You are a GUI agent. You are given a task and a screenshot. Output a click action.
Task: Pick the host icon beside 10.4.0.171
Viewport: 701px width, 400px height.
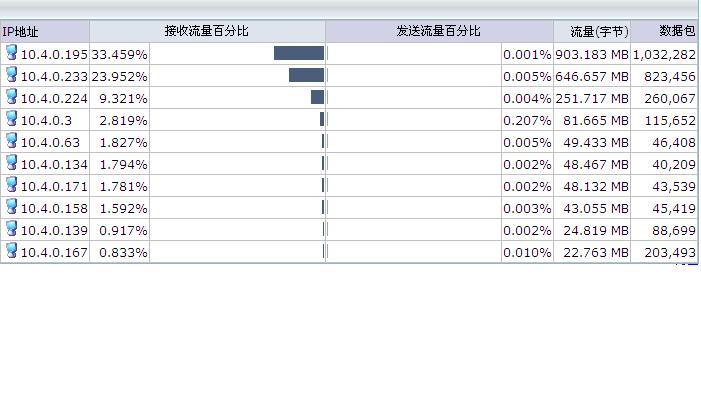click(x=12, y=184)
